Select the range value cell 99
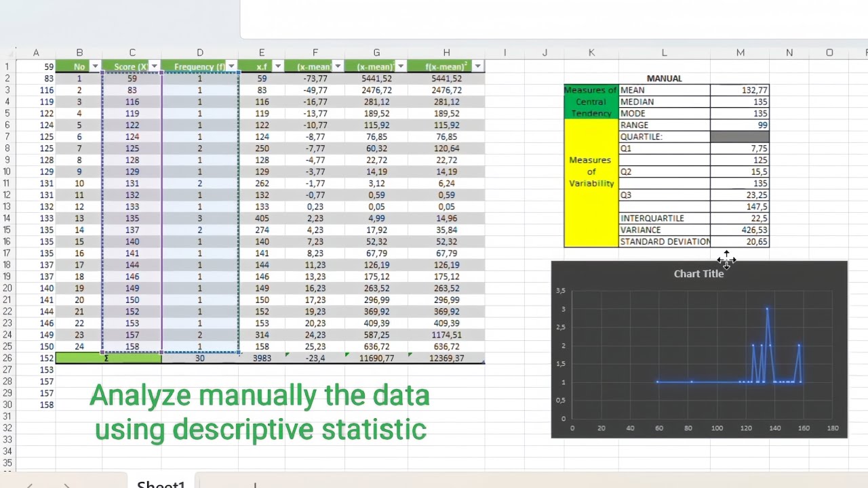Image resolution: width=868 pixels, height=488 pixels. (x=740, y=125)
